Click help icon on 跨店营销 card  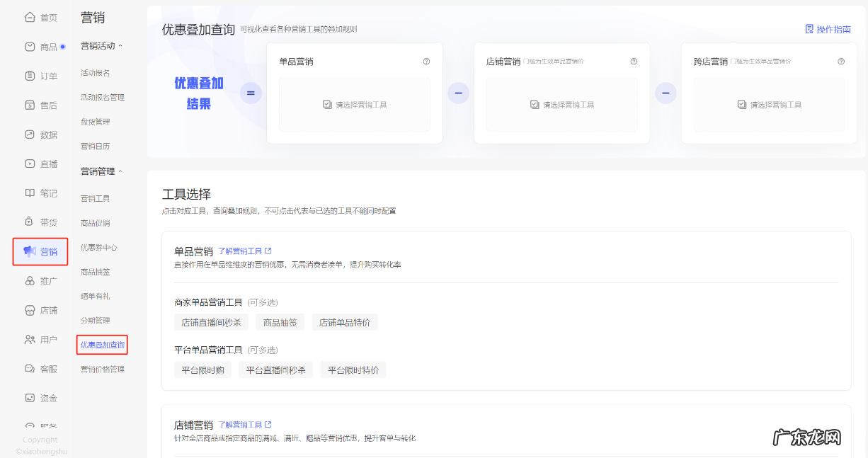coord(841,62)
